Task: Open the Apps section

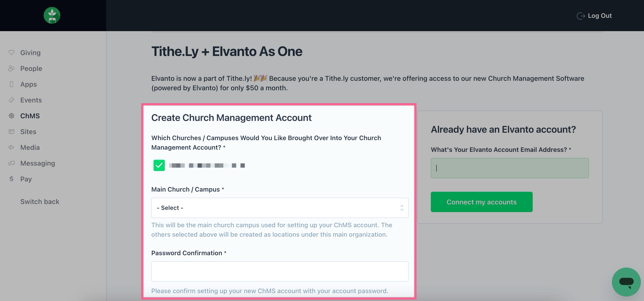Action: [28, 84]
